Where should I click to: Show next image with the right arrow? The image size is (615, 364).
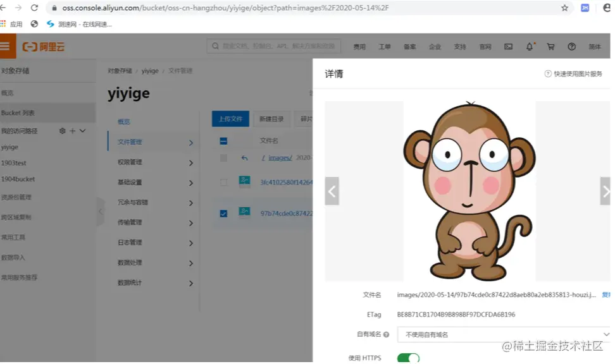pyautogui.click(x=606, y=191)
